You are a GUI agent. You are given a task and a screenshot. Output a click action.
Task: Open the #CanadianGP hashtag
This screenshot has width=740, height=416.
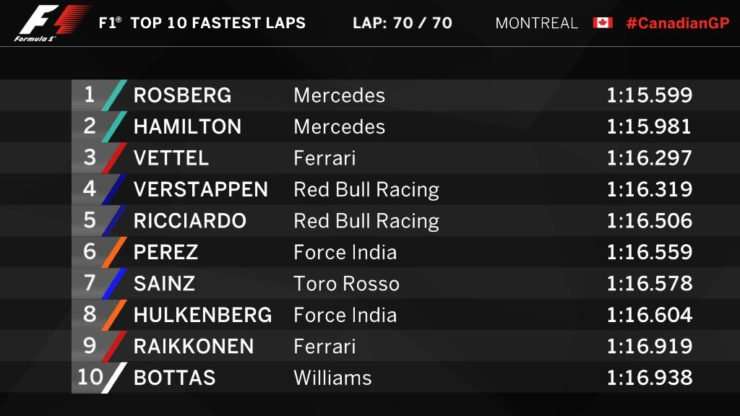(678, 23)
